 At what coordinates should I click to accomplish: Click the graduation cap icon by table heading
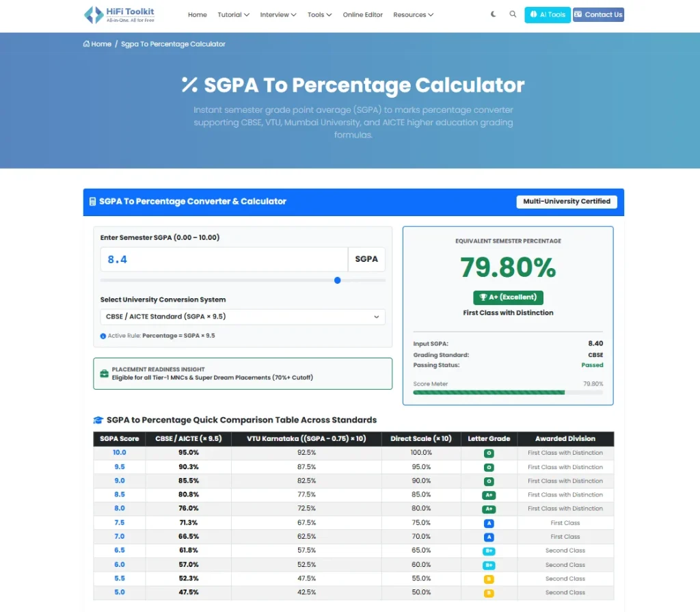[98, 420]
